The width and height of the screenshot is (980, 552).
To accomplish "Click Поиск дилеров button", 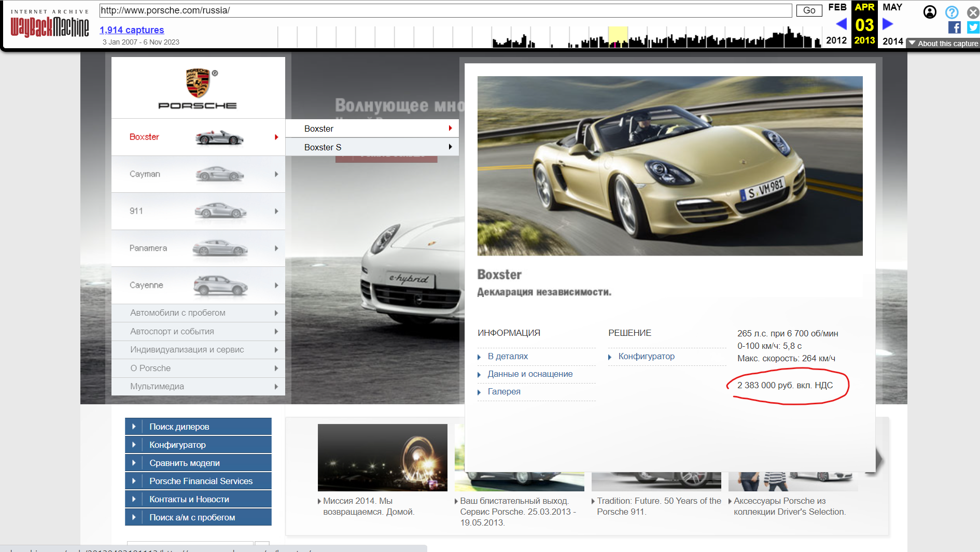I will point(198,427).
